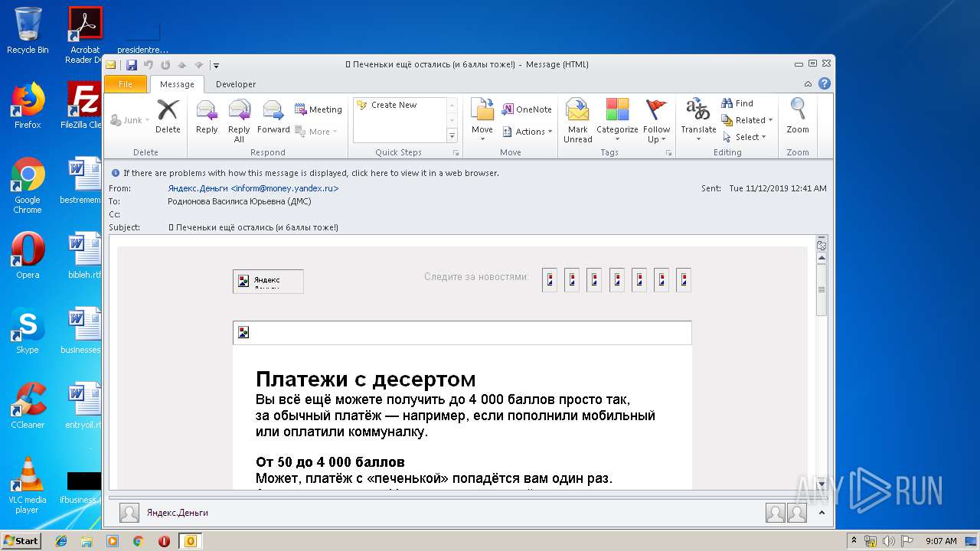Viewport: 980px width, 551px height.
Task: Choose Reply All in the Respond group
Action: (x=239, y=121)
